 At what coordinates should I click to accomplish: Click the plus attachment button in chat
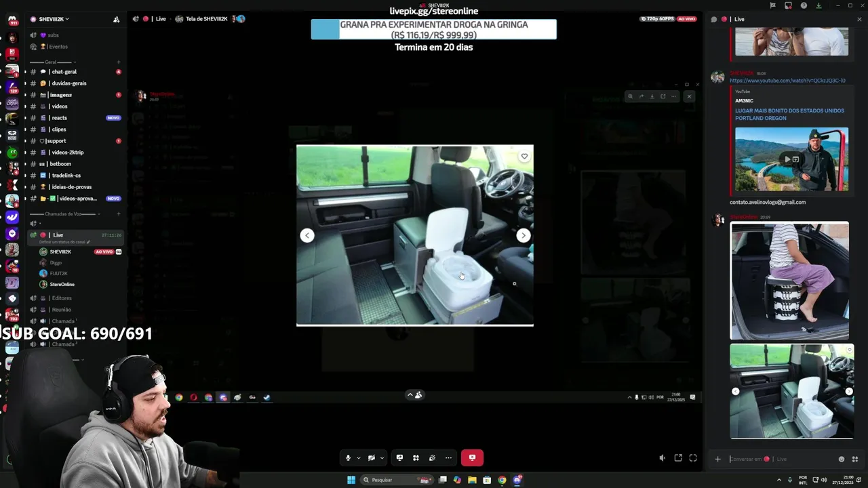pyautogui.click(x=717, y=459)
